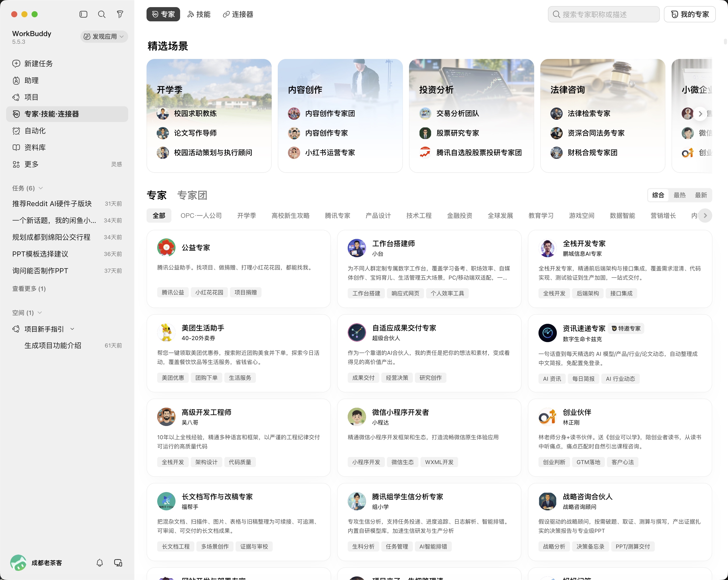Click the 资料库 book icon

[x=16, y=147]
